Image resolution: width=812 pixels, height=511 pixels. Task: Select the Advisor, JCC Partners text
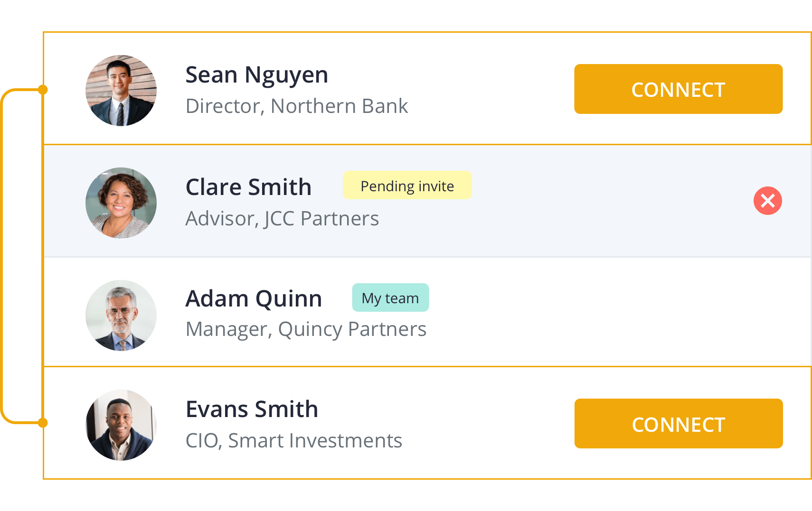tap(282, 219)
